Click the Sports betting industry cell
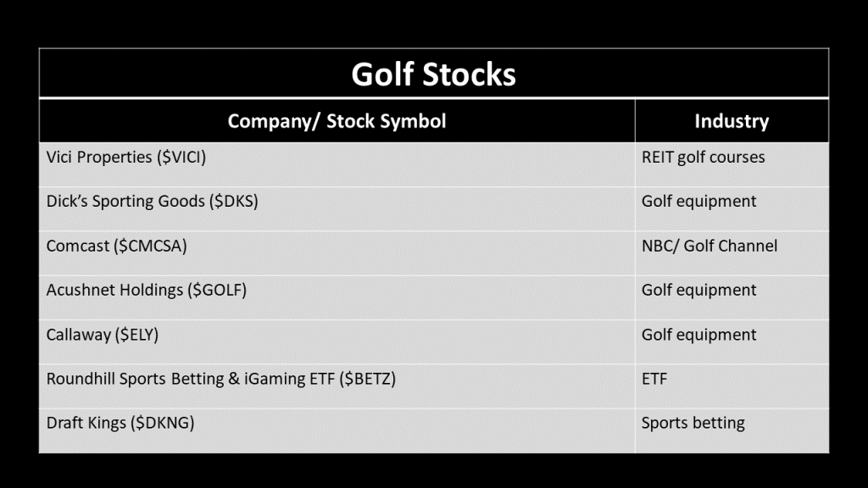868x488 pixels. tap(693, 423)
